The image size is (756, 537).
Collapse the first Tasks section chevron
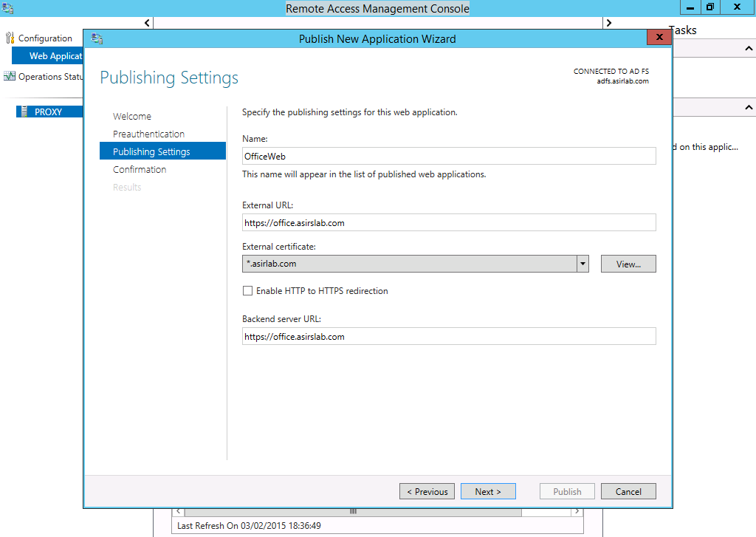749,48
